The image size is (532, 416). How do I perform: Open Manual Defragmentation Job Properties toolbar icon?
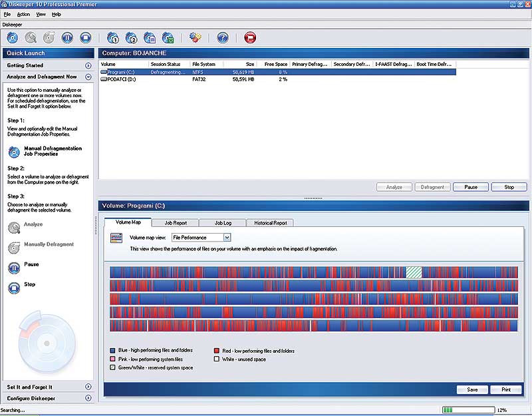[x=13, y=38]
